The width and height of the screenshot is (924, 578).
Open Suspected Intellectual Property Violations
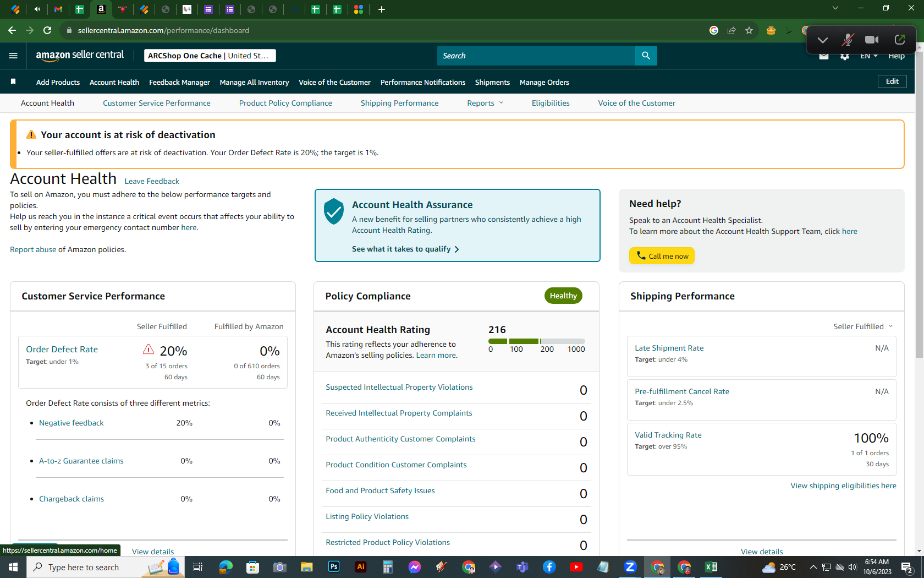tap(399, 387)
